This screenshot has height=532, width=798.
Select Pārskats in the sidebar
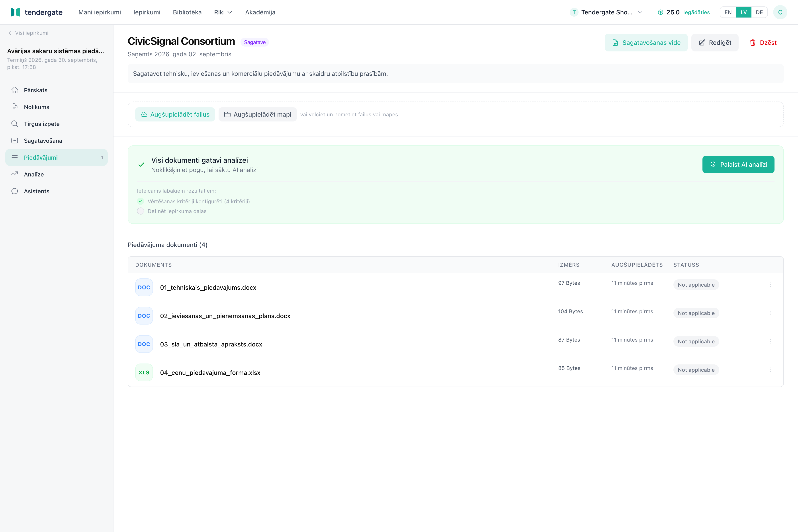[x=56, y=90]
